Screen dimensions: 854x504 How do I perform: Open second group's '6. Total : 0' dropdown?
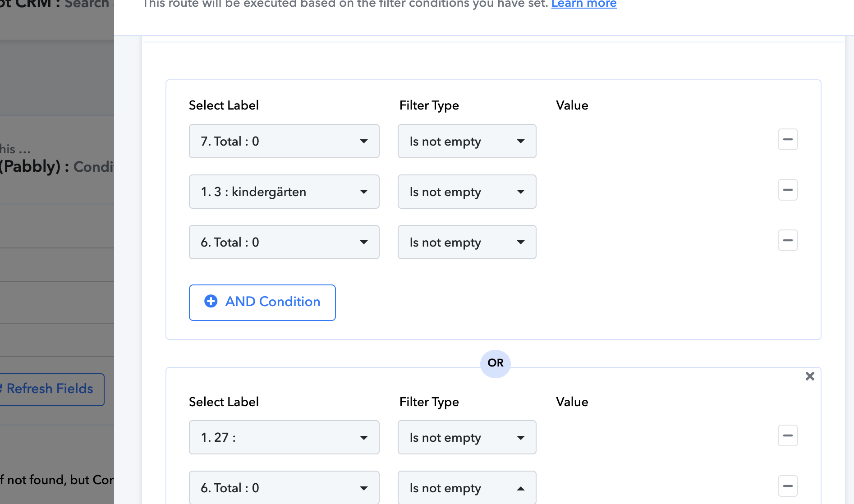point(284,488)
